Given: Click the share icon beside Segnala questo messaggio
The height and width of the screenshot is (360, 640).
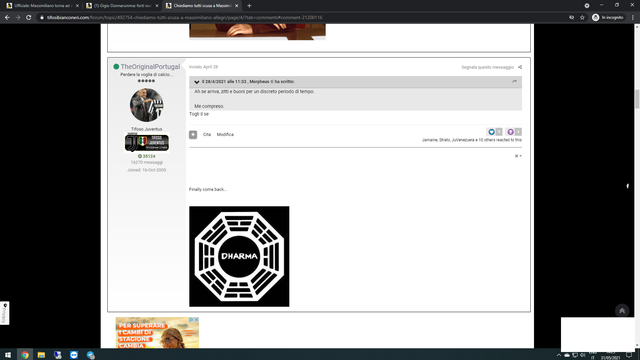Looking at the screenshot, I should 520,67.
